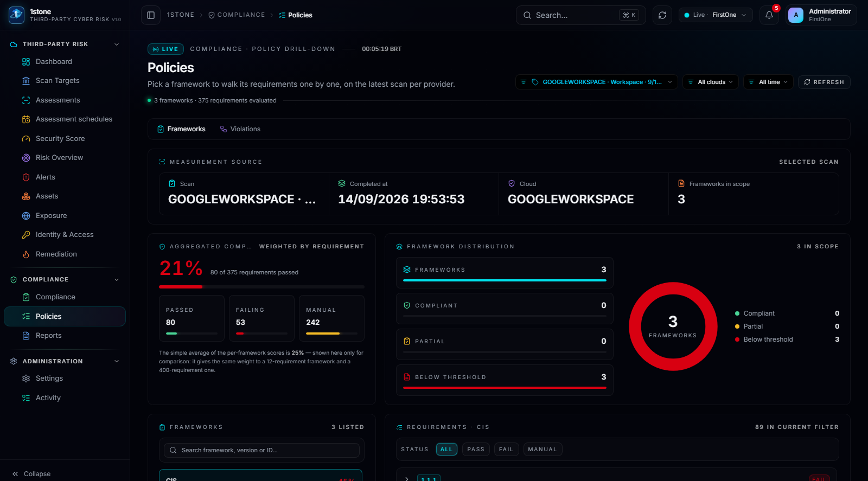The width and height of the screenshot is (868, 481).
Task: Click the Administrator avatar icon
Action: click(x=796, y=15)
